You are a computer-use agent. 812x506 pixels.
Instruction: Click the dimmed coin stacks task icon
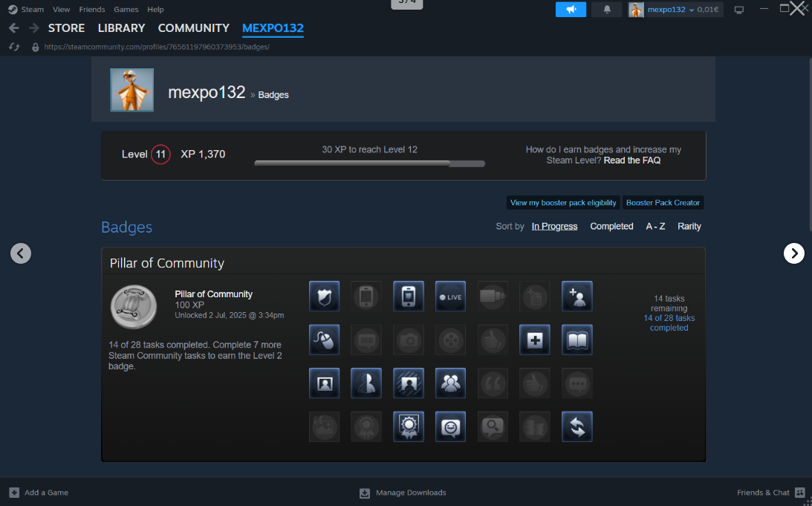coord(534,426)
